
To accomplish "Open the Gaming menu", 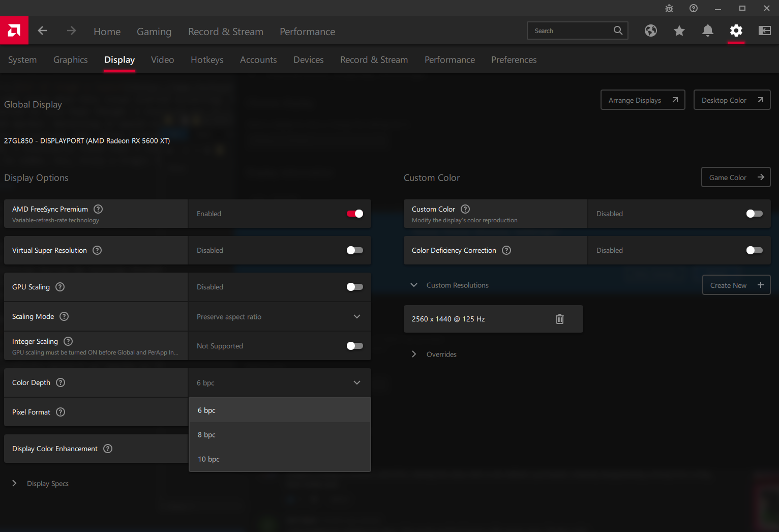I will 154,32.
